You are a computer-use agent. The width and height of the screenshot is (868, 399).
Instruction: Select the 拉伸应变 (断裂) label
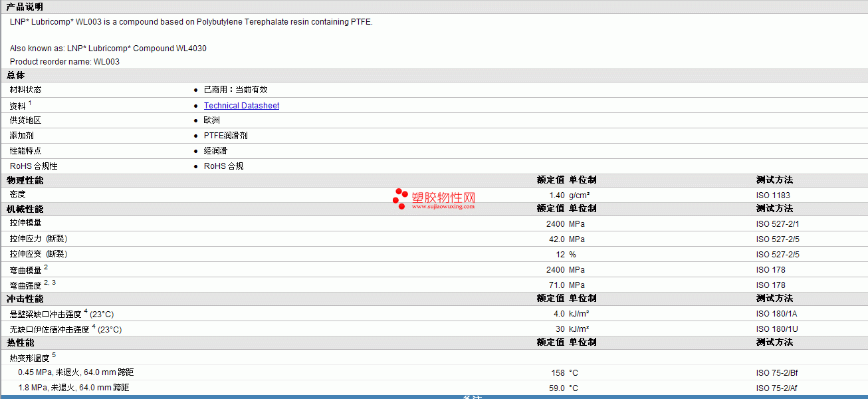click(x=39, y=254)
